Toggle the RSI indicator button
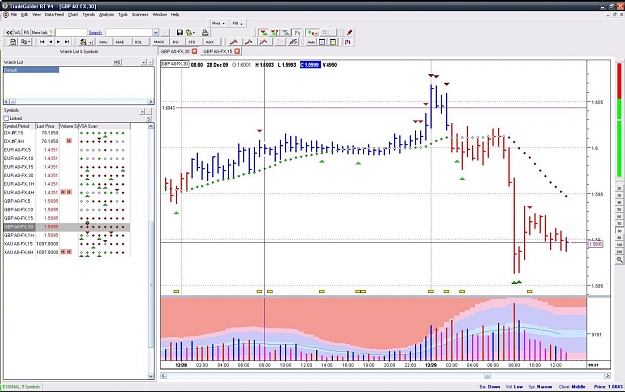The width and height of the screenshot is (625, 392). pos(176,42)
